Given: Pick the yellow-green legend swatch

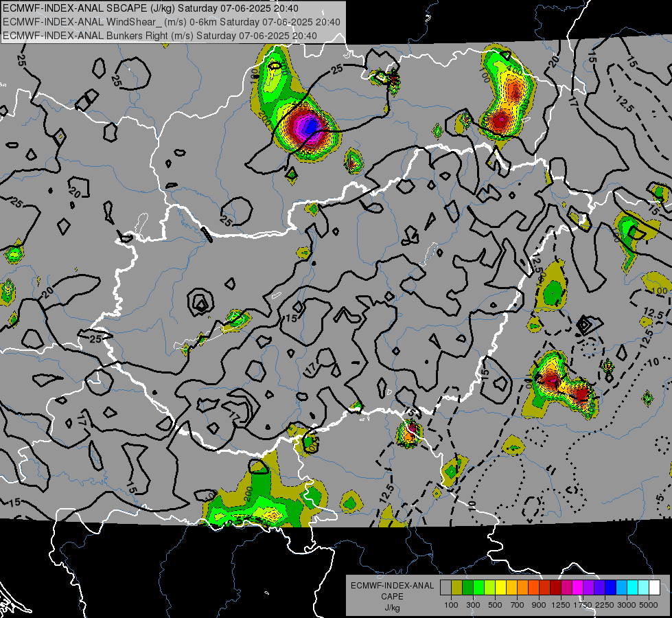Looking at the screenshot, I should pyautogui.click(x=490, y=588).
